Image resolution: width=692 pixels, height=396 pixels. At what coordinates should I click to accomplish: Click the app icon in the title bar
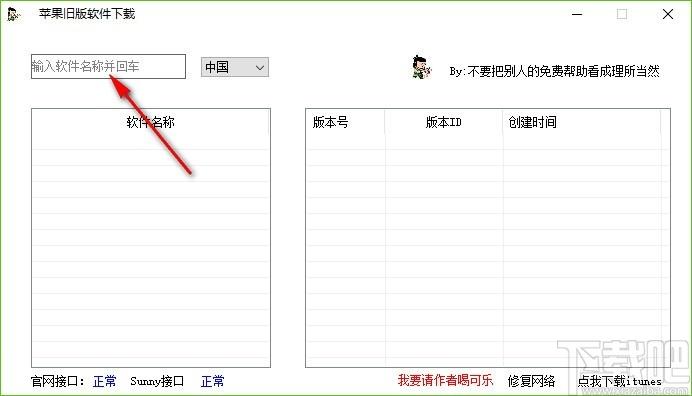click(x=13, y=14)
